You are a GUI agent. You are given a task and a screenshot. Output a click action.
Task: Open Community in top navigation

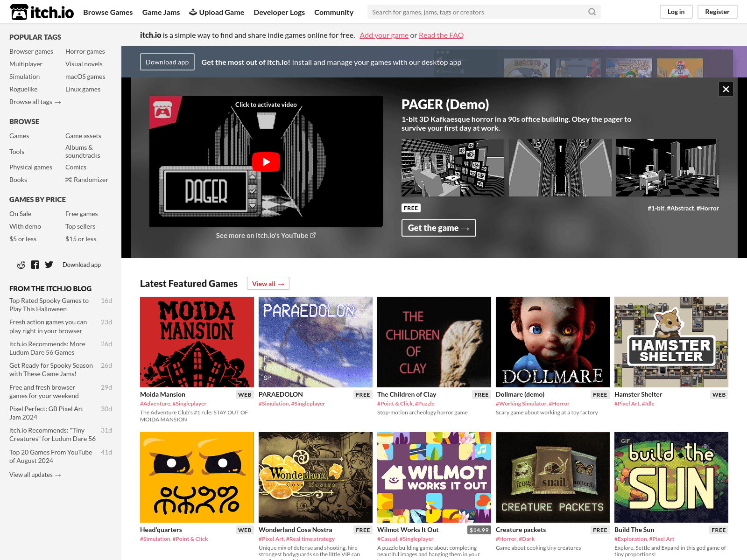click(x=334, y=12)
